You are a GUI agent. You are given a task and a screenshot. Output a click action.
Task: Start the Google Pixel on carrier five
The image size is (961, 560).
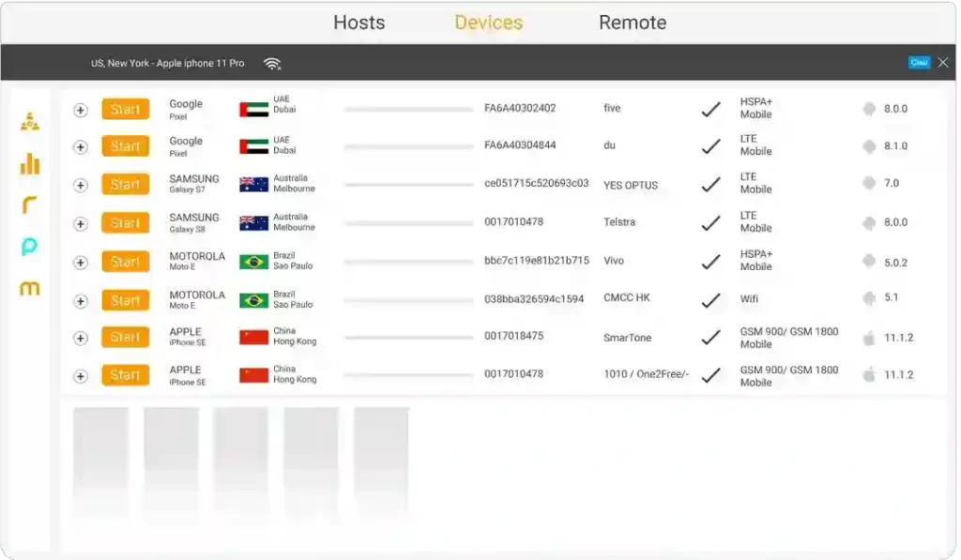click(x=125, y=110)
